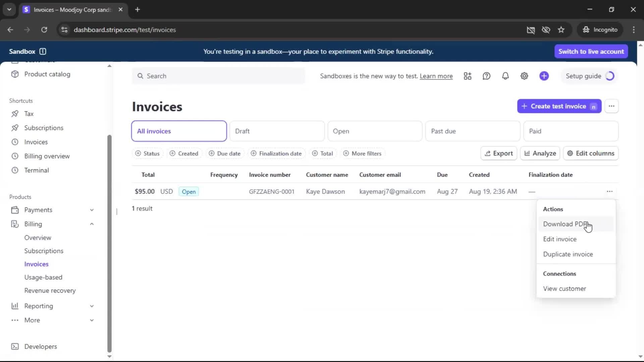Open the Stripe apps grid icon
The height and width of the screenshot is (362, 644).
[468, 76]
